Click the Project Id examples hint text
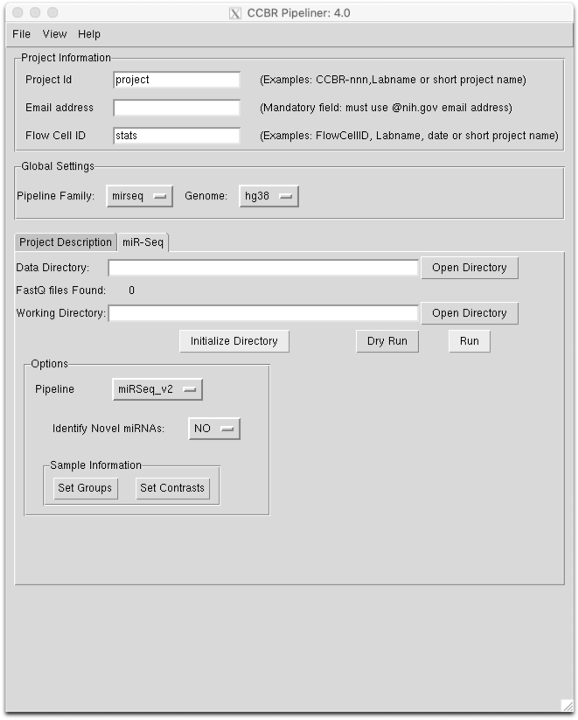The height and width of the screenshot is (720, 578). click(x=393, y=79)
